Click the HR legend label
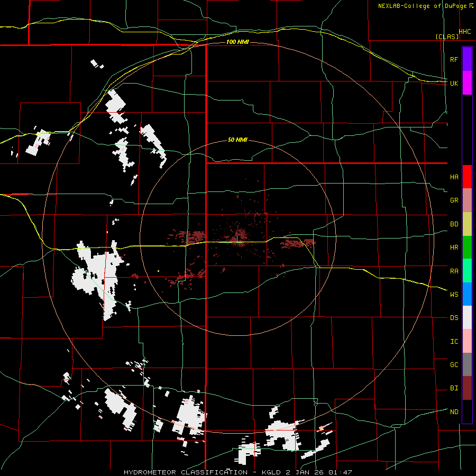476x476 pixels. [454, 248]
